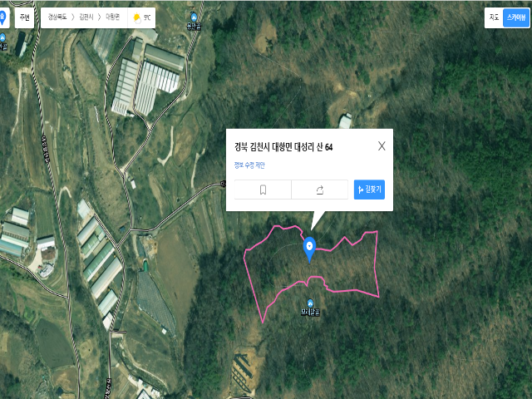Click the valley marker at left edge
Screen dimensions: 532x399
tap(2, 37)
